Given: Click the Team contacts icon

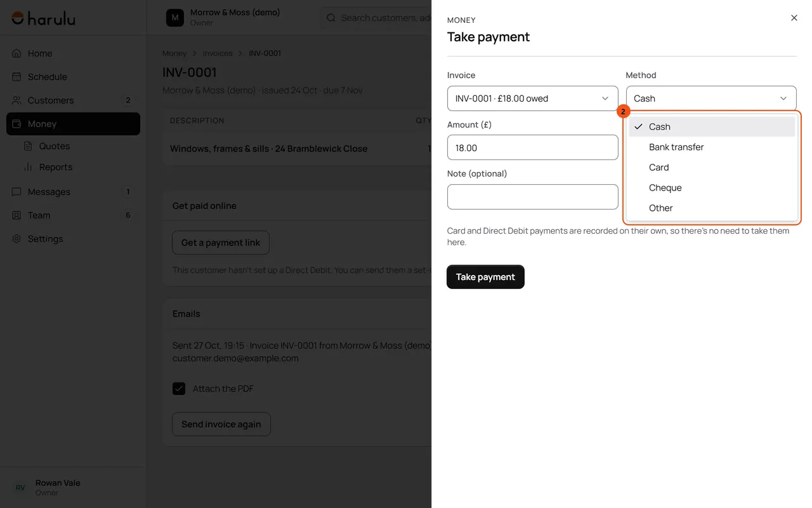Looking at the screenshot, I should coord(17,215).
